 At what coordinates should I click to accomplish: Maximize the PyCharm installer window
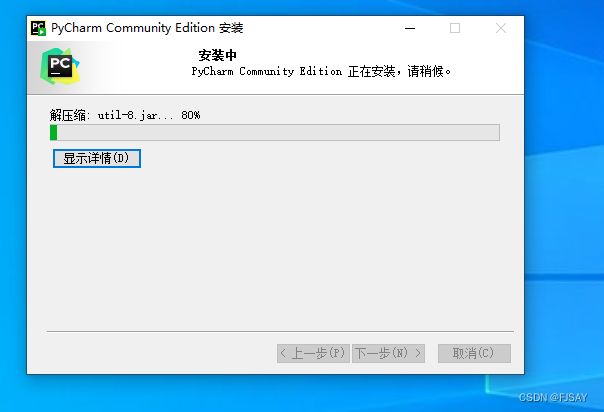(x=455, y=28)
